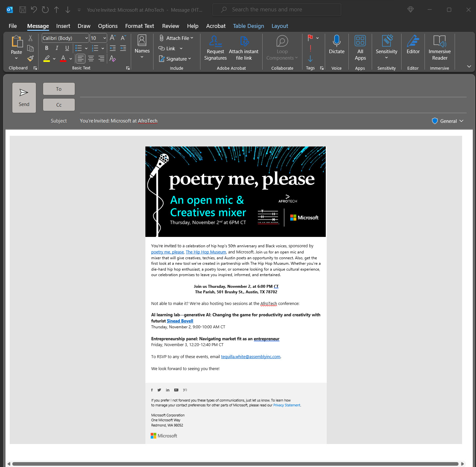476x467 pixels.
Task: Click Attach instant file link
Action: [244, 48]
